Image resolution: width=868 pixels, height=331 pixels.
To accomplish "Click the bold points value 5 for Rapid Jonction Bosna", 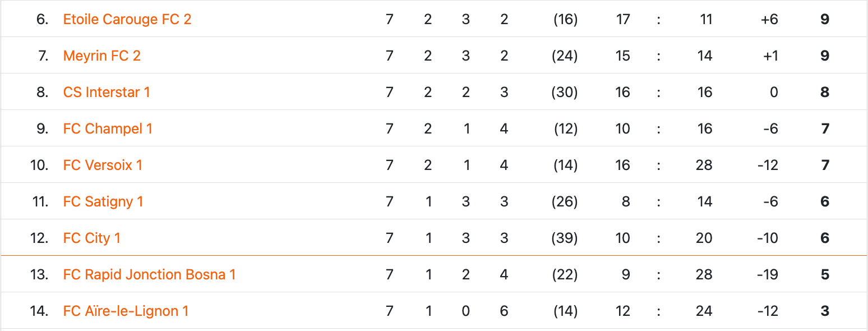I will (825, 275).
